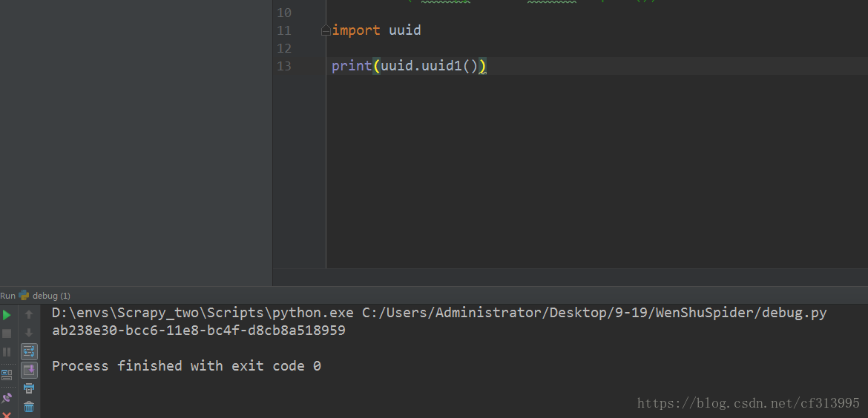This screenshot has height=418, width=868.
Task: Click the debug.py path in console output
Action: 594,313
